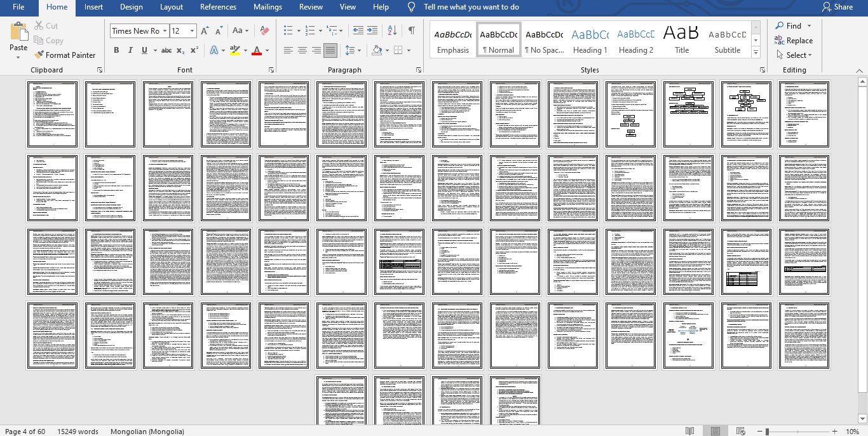The image size is (868, 436).
Task: Sort the selected text alphabetically
Action: point(392,31)
